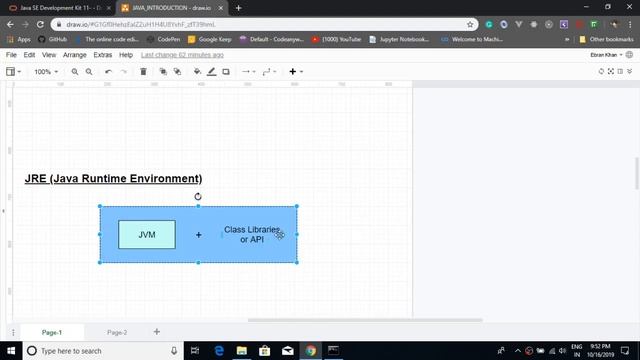Screen dimensions: 640x360
Task: Open Windows notification center
Action: tap(625, 351)
